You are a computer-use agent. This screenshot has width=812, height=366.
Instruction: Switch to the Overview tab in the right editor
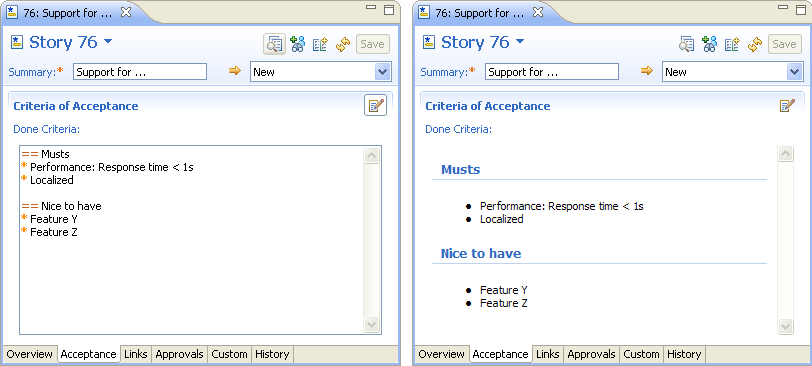[x=442, y=355]
